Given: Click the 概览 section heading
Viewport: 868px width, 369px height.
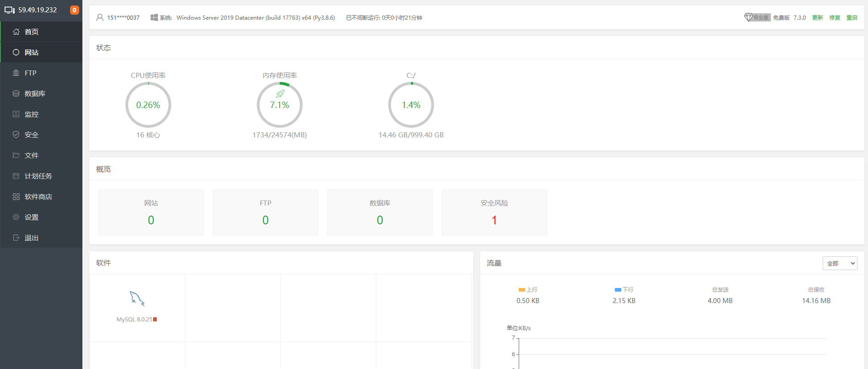Looking at the screenshot, I should pyautogui.click(x=103, y=169).
